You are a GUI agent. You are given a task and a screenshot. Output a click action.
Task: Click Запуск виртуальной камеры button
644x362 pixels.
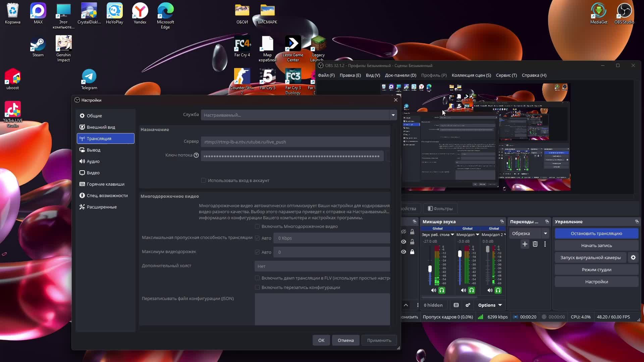590,257
